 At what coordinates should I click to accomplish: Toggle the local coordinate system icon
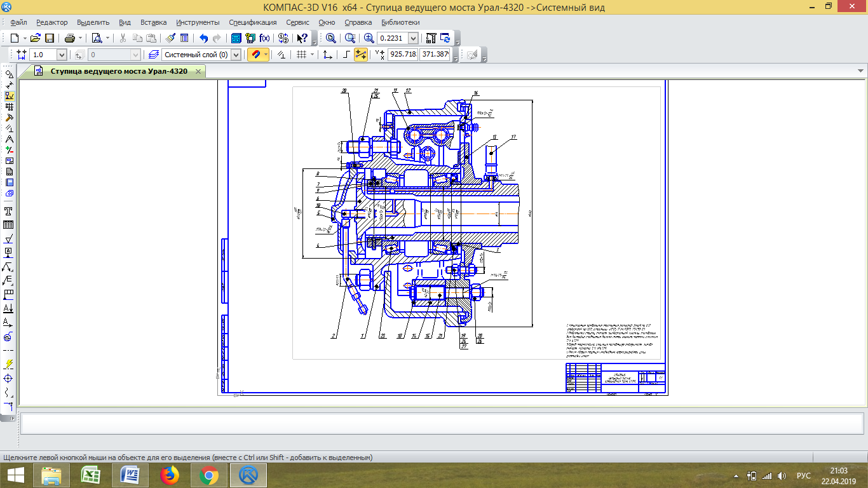pyautogui.click(x=328, y=55)
